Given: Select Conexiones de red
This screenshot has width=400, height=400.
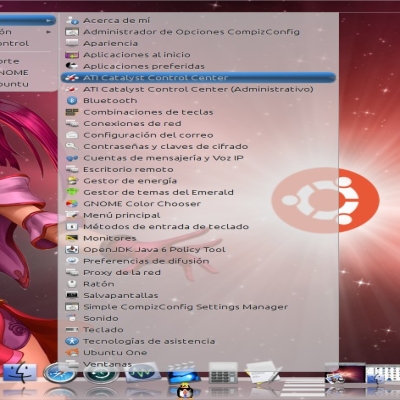Looking at the screenshot, I should coord(198,123).
